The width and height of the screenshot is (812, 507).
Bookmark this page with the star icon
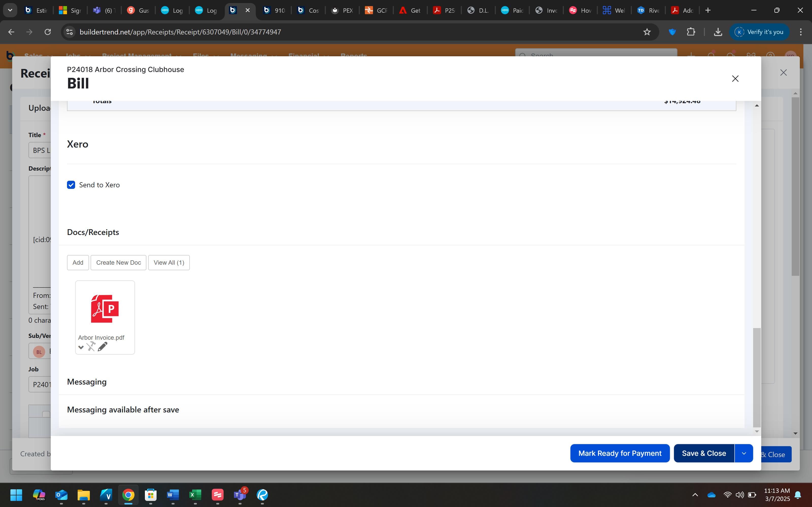tap(647, 32)
